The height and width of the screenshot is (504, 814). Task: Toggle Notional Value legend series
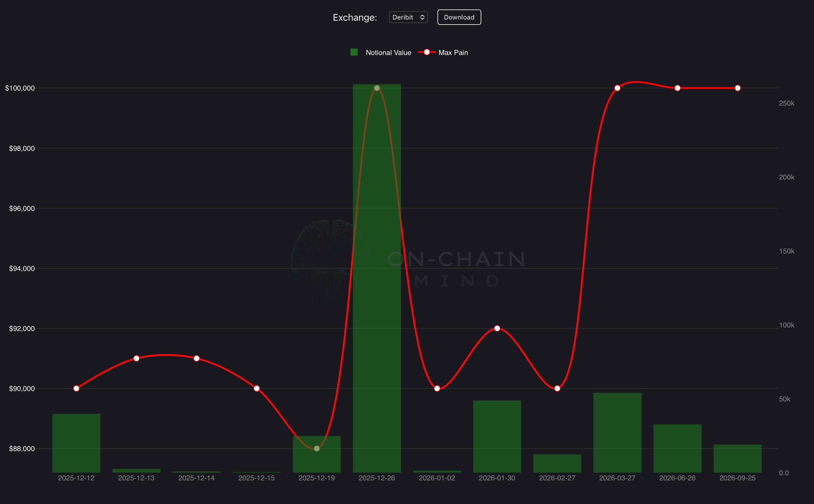[x=388, y=53]
